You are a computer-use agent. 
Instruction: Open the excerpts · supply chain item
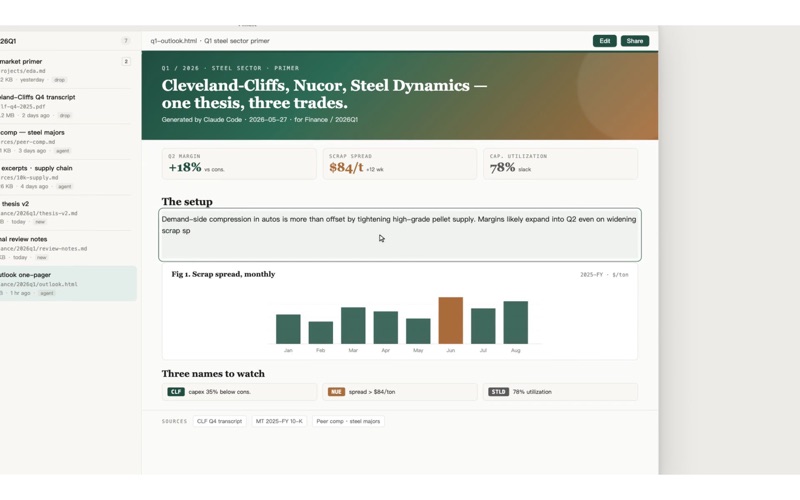(x=66, y=177)
